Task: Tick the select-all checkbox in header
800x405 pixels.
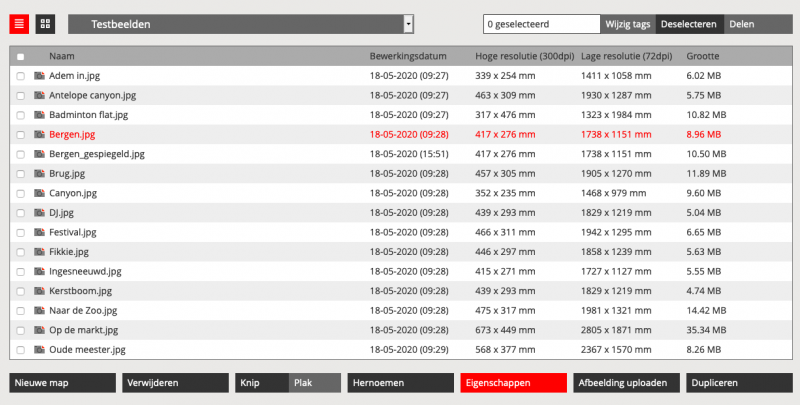Action: click(21, 57)
